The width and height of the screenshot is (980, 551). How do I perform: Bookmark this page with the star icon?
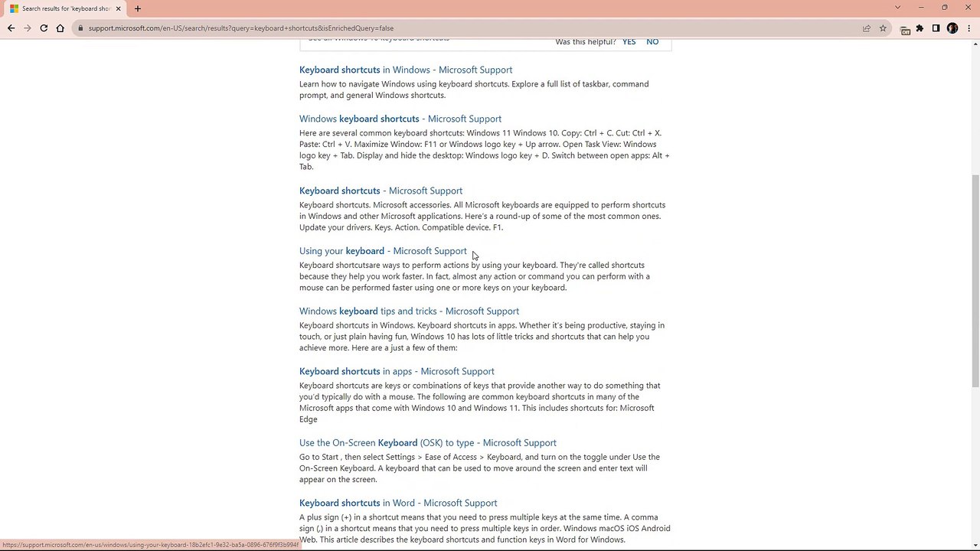point(883,28)
